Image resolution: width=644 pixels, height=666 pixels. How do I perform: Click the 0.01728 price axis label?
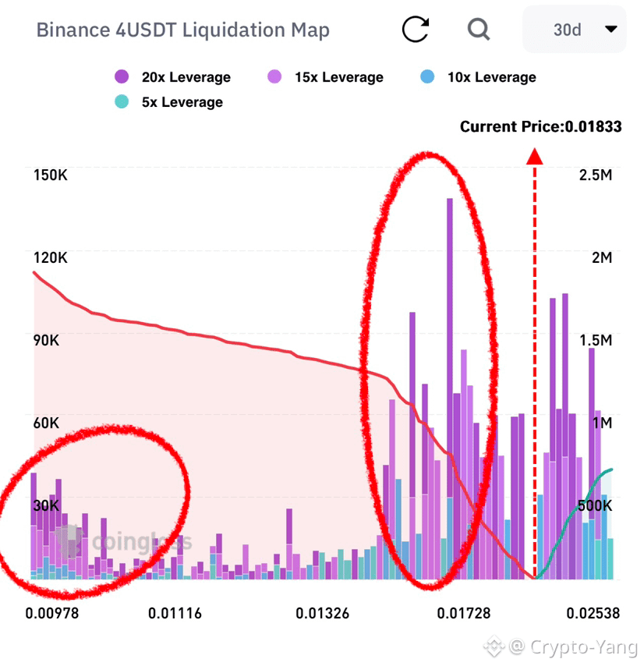tap(464, 613)
